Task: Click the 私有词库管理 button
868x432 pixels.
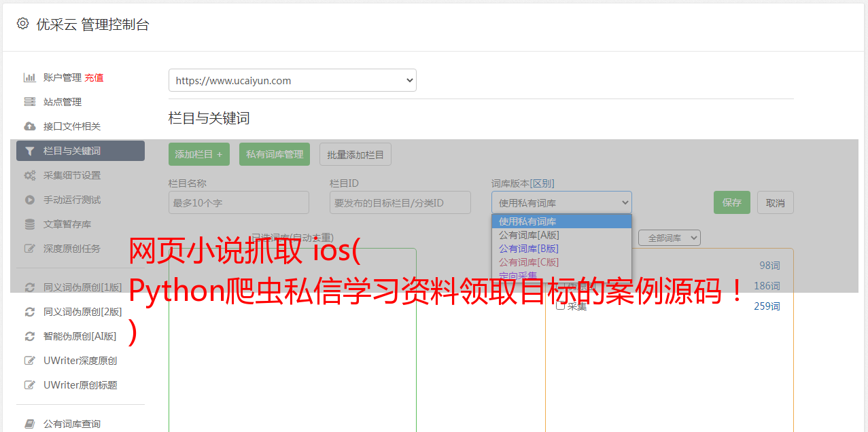Action: [x=275, y=154]
